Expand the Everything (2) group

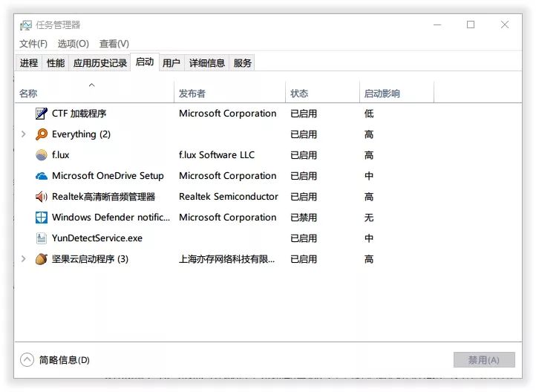click(24, 134)
